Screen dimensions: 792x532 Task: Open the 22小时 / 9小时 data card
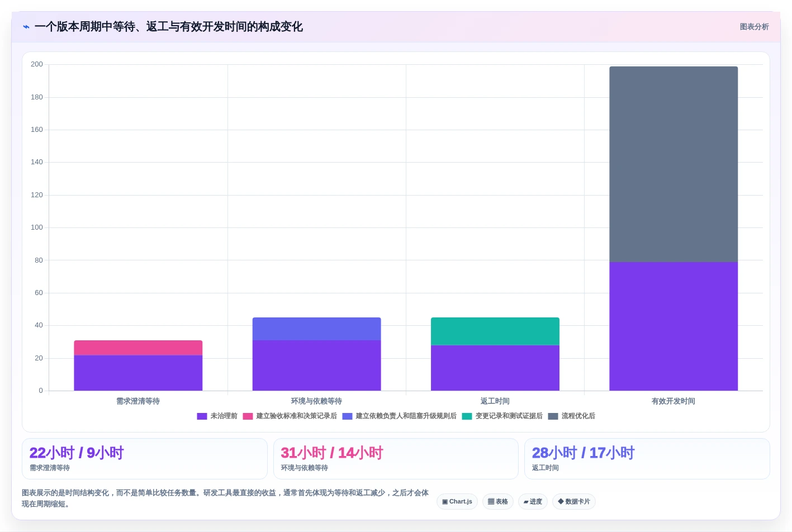tap(145, 459)
